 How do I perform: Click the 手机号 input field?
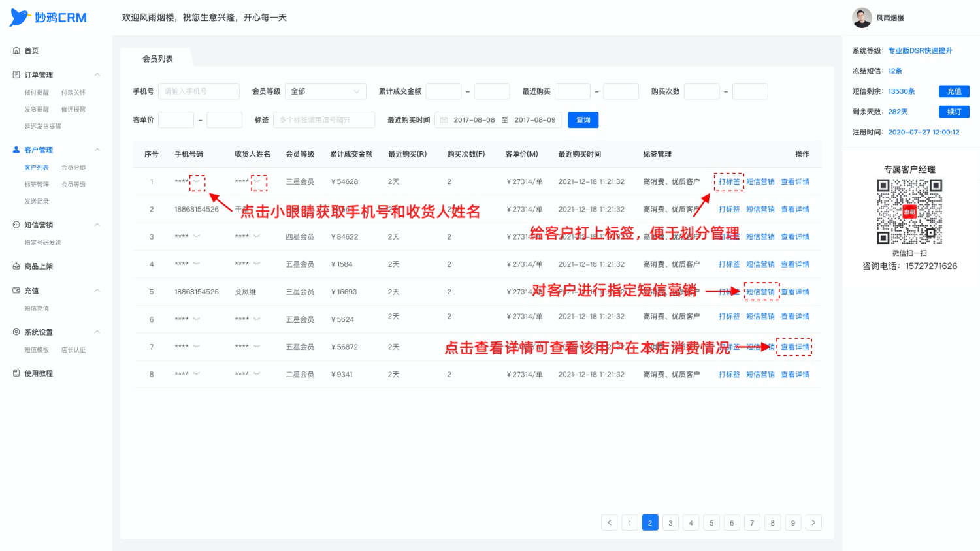(199, 91)
